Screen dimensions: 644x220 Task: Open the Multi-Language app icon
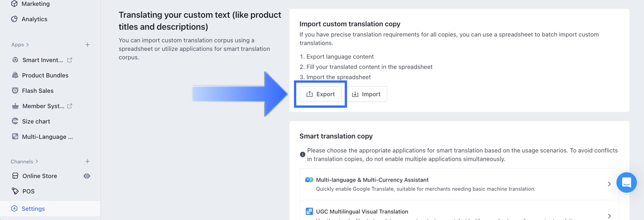click(x=15, y=137)
